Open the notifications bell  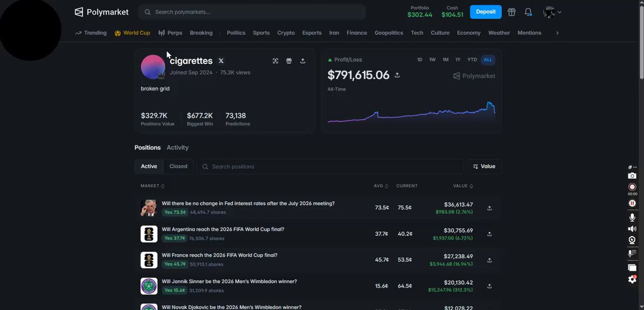(x=528, y=12)
